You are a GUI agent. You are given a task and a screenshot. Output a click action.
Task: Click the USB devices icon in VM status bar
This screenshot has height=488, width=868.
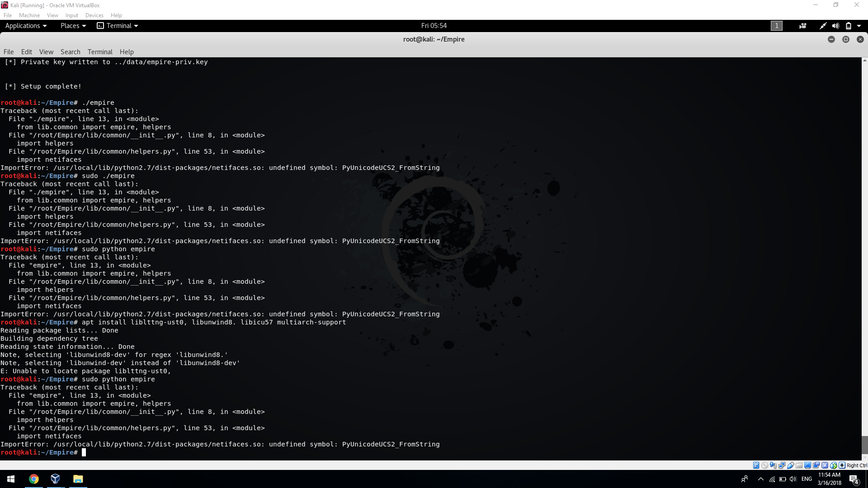pos(791,465)
